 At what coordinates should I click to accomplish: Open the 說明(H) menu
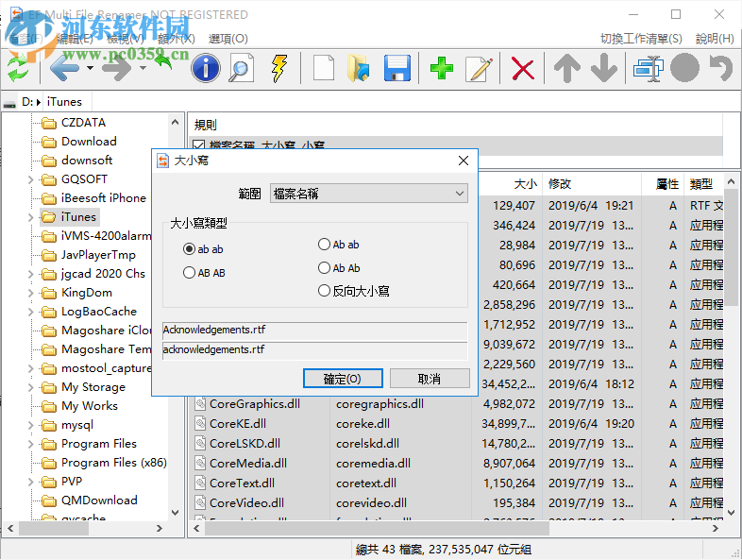[715, 39]
